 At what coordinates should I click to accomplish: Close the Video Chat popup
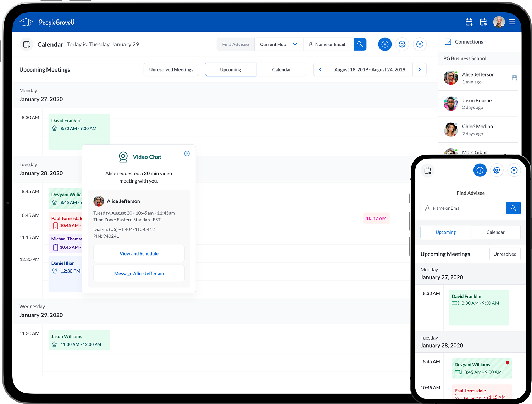[x=187, y=153]
